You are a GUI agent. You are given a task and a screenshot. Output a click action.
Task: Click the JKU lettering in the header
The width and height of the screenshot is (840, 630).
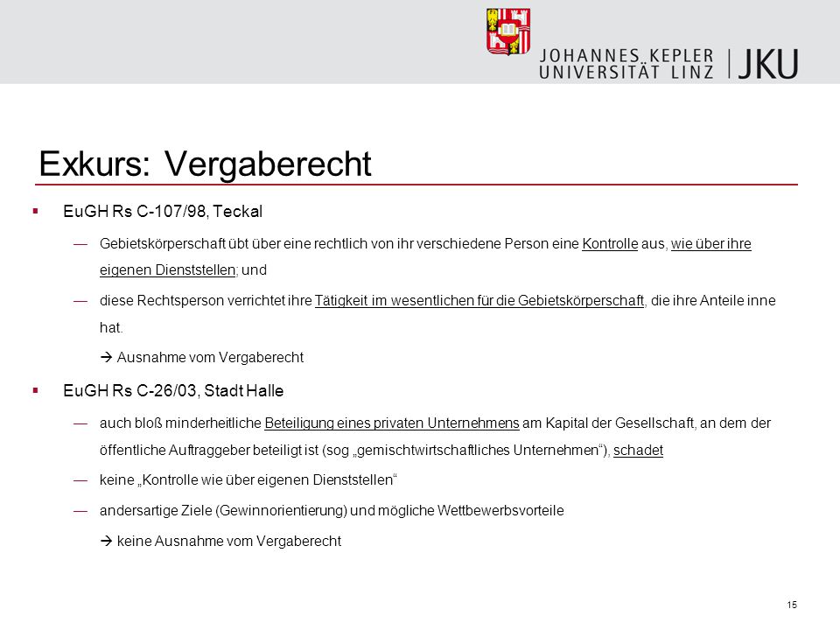tap(768, 64)
